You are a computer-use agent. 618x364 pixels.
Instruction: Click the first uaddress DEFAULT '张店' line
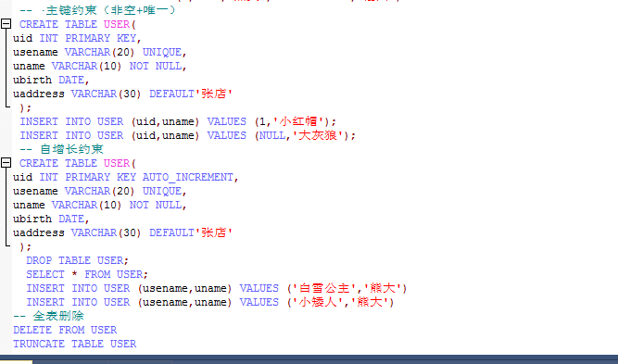[x=122, y=94]
